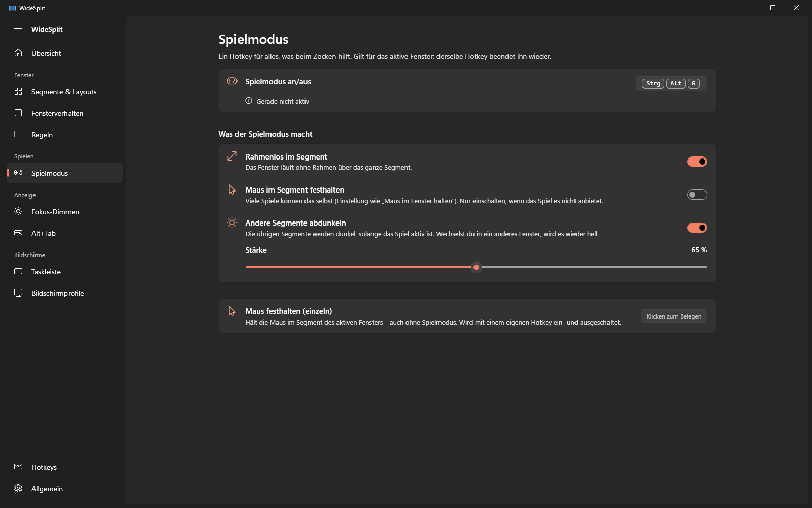Click the Spielmodus gamepad icon in sidebar

[18, 173]
